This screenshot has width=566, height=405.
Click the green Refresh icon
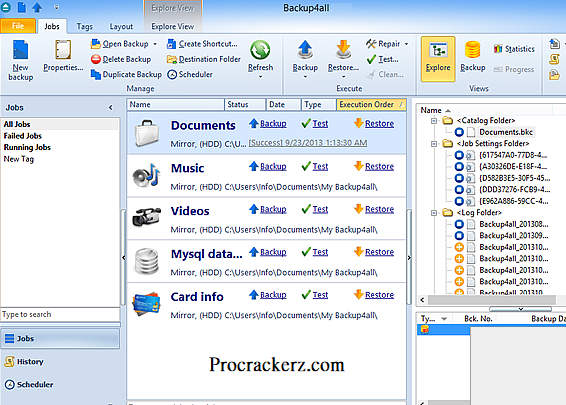(x=260, y=50)
